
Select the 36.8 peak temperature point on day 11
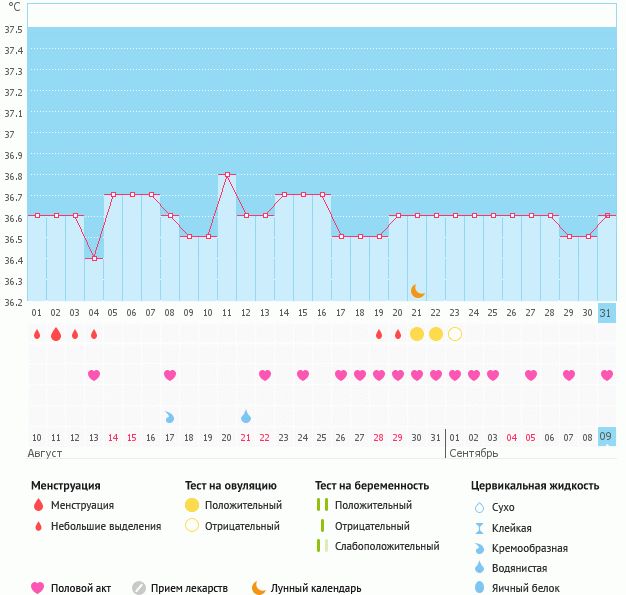[x=227, y=175]
